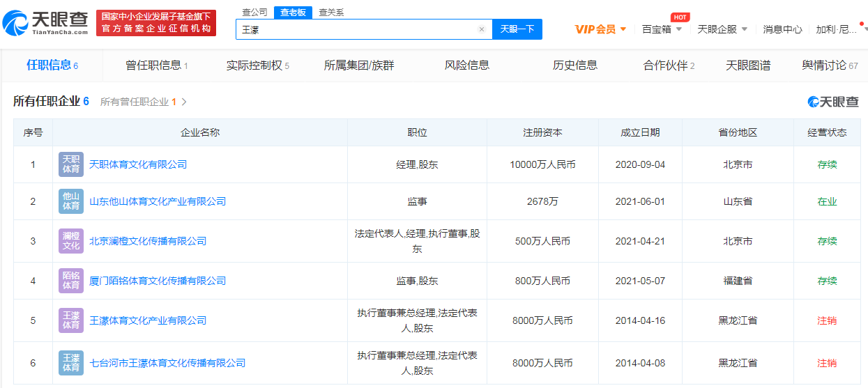This screenshot has width=868, height=388.
Task: Open the 所属集团/族群 tab
Action: click(359, 65)
